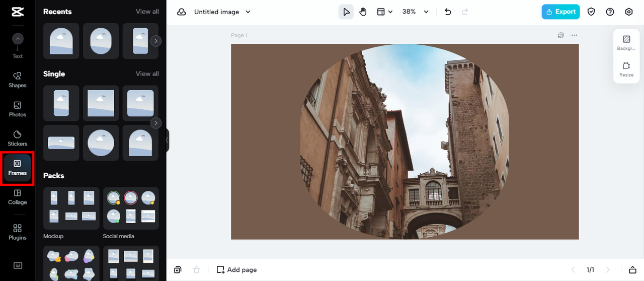Go to next page arrow

pos(608,270)
